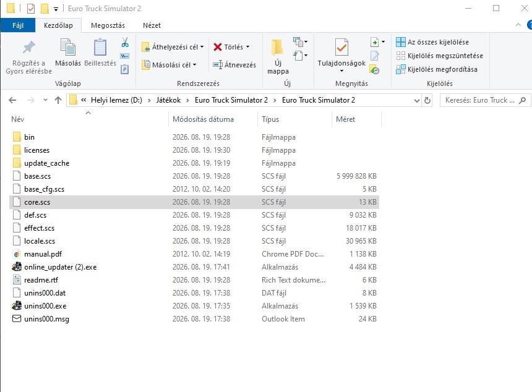
Task: Pin to Quick access (Rögzítés a Gyors elérésbe)
Action: (28, 57)
